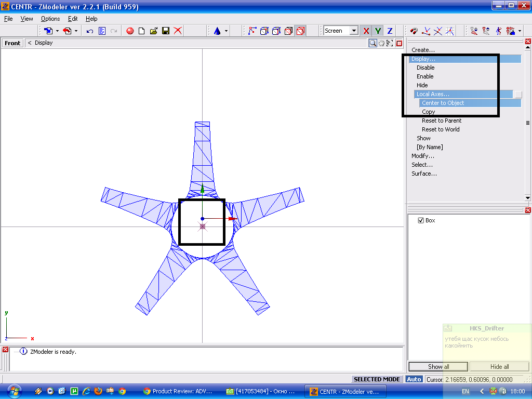Expand the Modify... command group
This screenshot has height=399, width=532.
[422, 156]
